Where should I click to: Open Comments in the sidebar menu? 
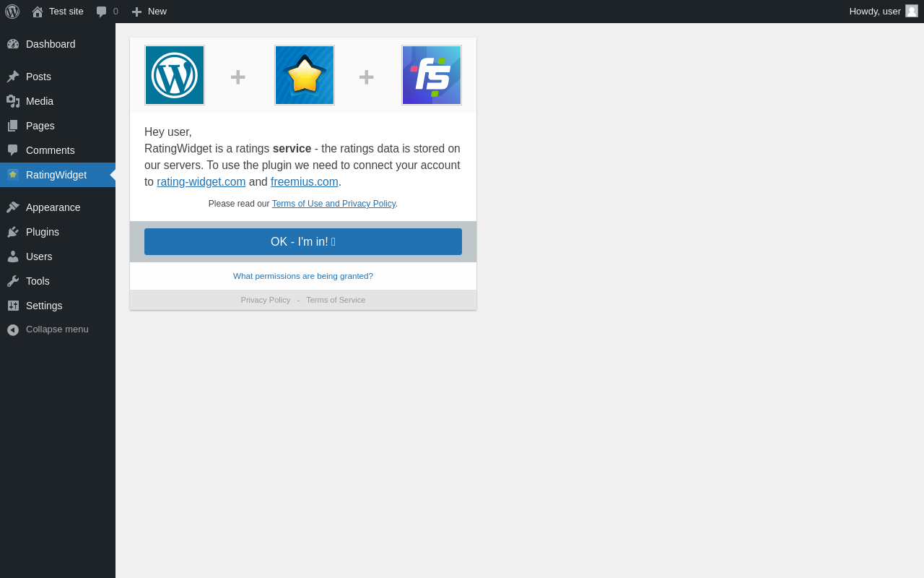pyautogui.click(x=58, y=150)
